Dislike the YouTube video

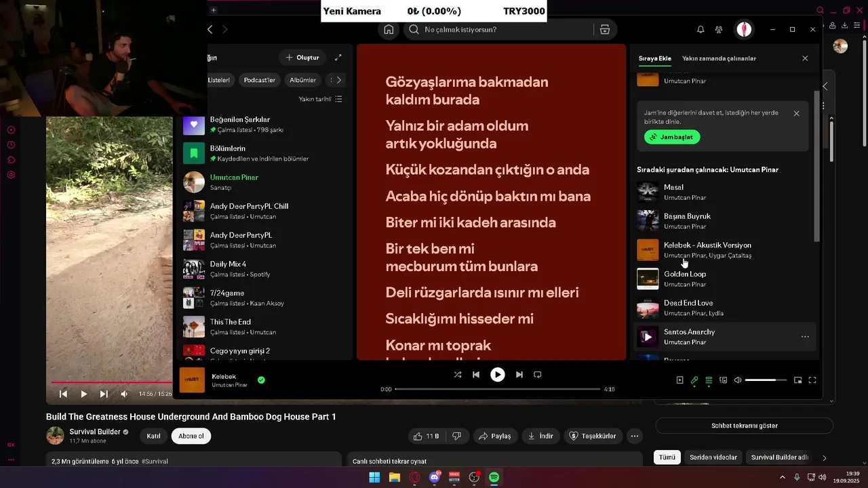[457, 436]
